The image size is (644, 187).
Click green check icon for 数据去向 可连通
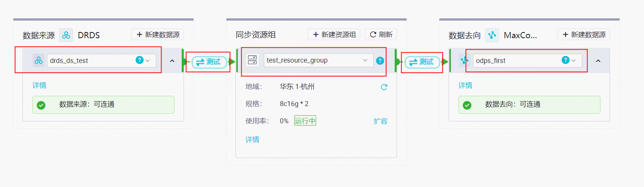(x=467, y=105)
